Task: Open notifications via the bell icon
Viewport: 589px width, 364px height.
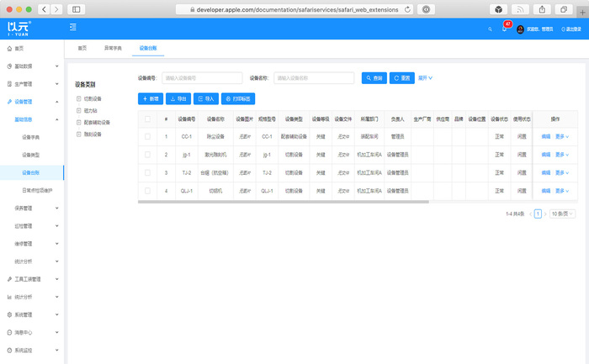Action: pyautogui.click(x=504, y=29)
